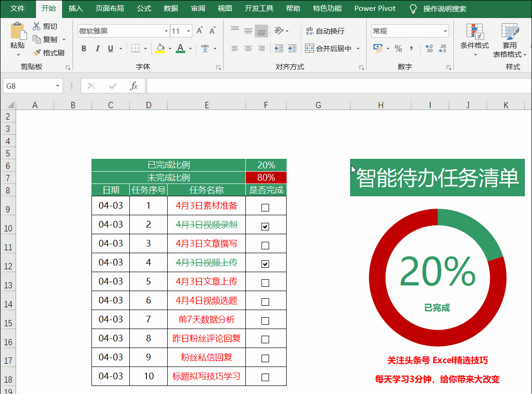Check the box for 昨日粉丝评论回复
The height and width of the screenshot is (394, 532).
[x=265, y=339]
